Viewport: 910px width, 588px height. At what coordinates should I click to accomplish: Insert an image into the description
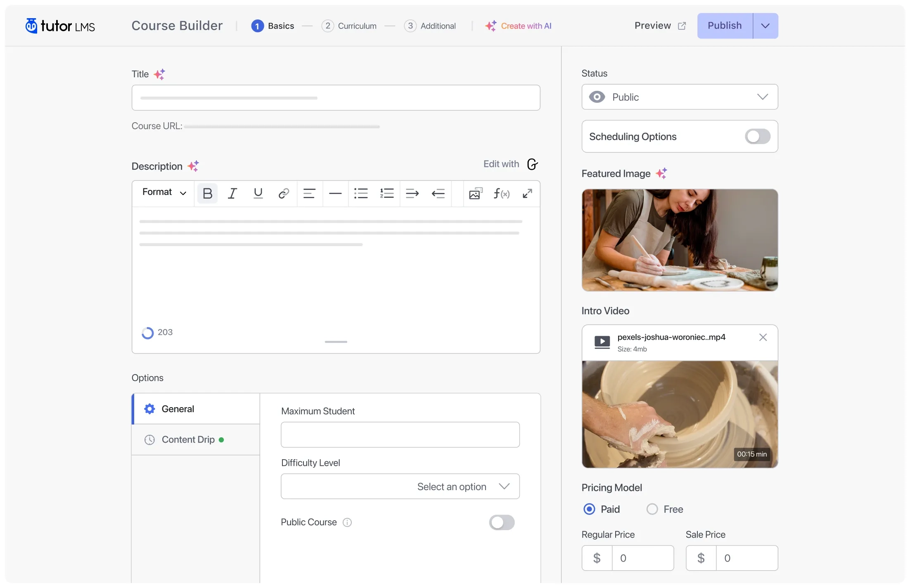click(x=475, y=193)
